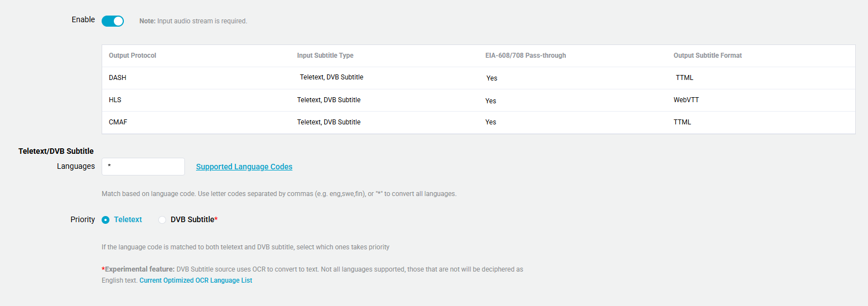Click the EIA-608/708 Pass-through column header
The width and height of the screenshot is (868, 306).
525,56
